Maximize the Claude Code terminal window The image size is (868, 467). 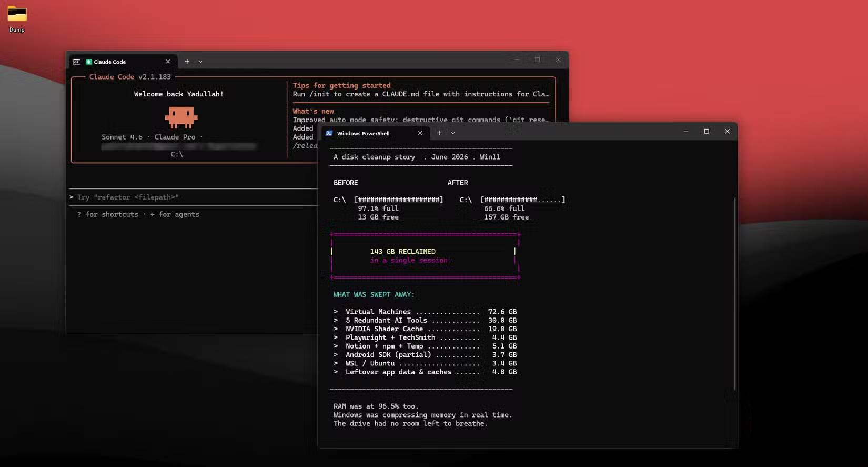coord(537,59)
